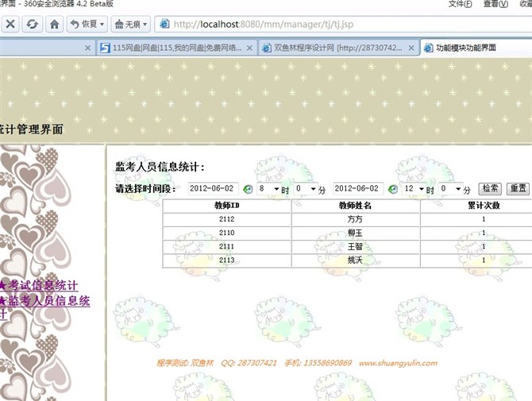Go to the browser home page icon
The image size is (532, 401).
tap(54, 24)
